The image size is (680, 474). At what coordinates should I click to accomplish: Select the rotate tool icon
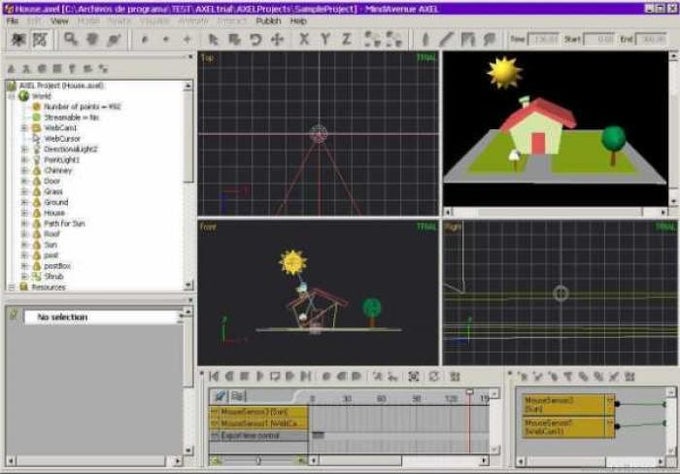(256, 39)
